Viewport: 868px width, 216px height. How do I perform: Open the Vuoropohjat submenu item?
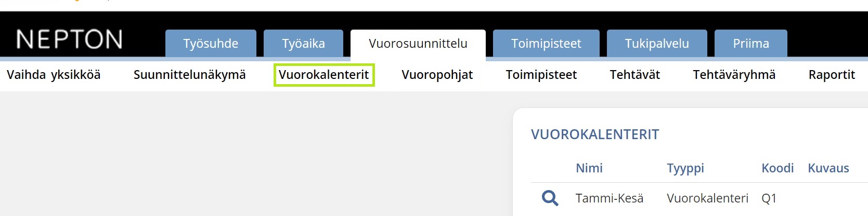point(437,75)
